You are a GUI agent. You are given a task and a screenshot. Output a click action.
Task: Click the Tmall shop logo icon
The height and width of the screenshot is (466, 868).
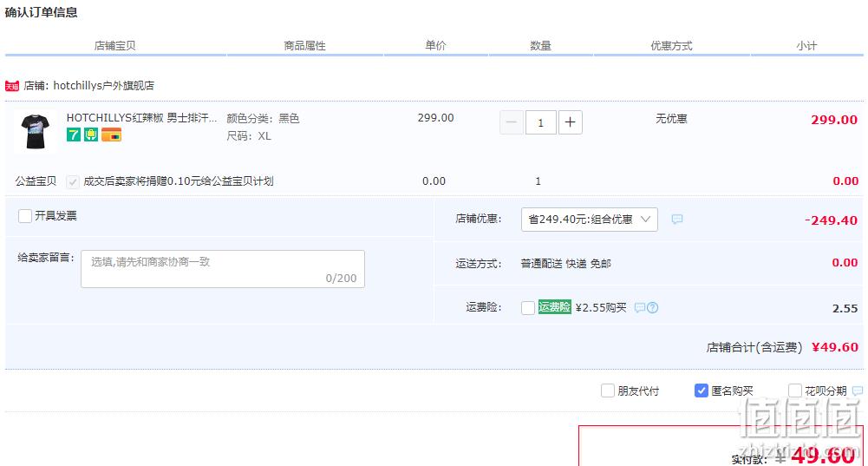(x=12, y=86)
